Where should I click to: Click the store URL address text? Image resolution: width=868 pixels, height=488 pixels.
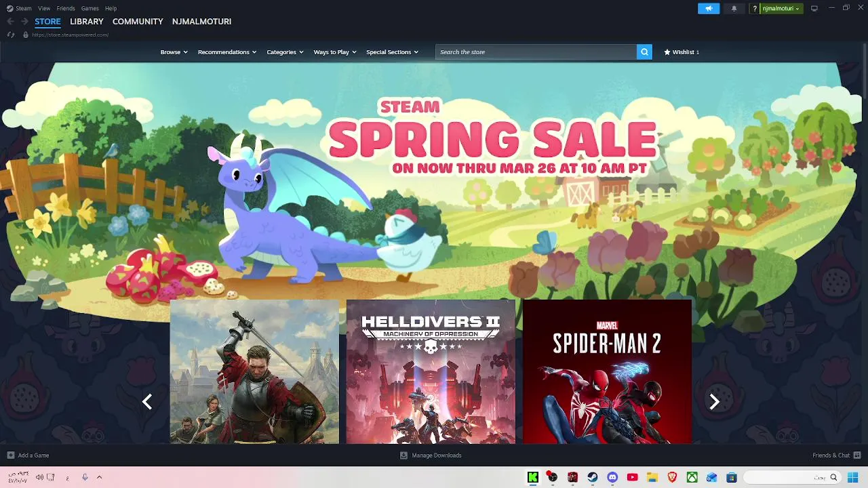pyautogui.click(x=71, y=35)
